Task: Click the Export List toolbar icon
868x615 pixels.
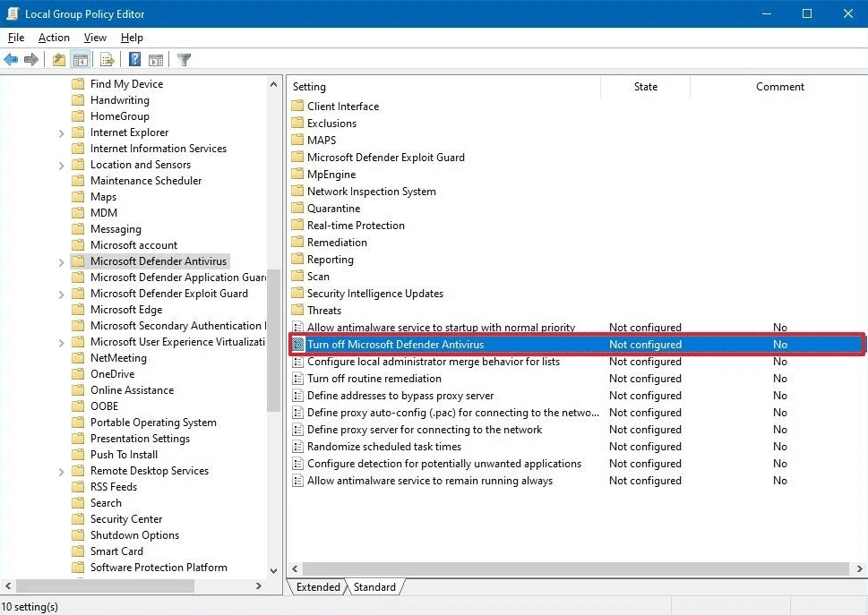Action: click(107, 59)
